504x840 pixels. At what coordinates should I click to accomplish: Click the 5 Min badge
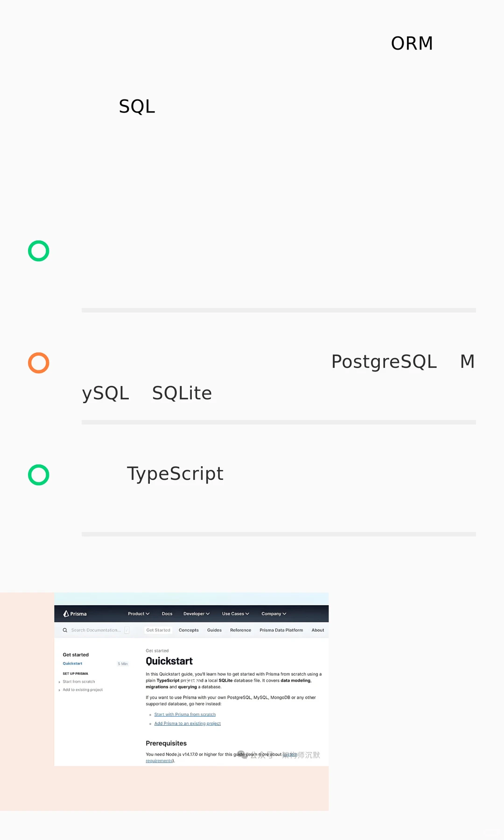[123, 664]
